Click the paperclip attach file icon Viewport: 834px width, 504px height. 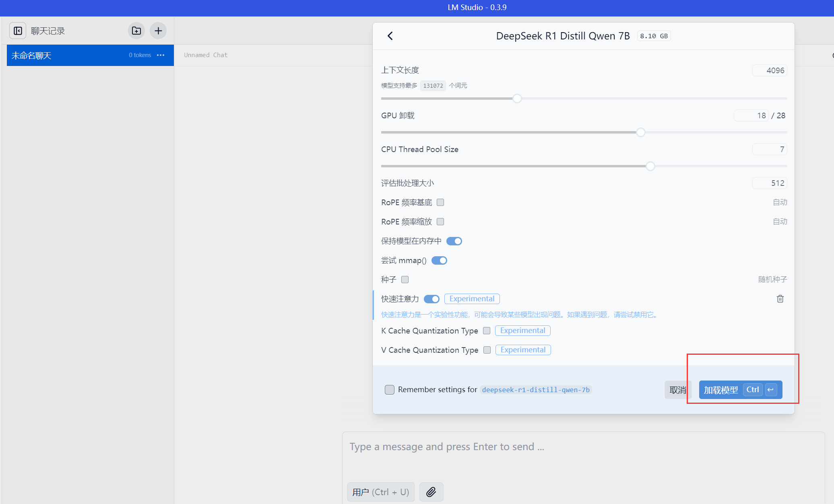(431, 492)
